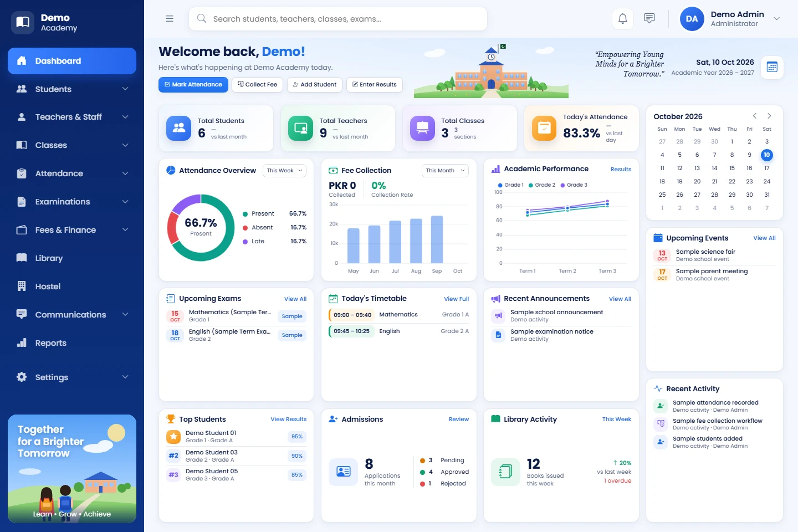
Task: Go to previous month in calendar
Action: point(754,116)
